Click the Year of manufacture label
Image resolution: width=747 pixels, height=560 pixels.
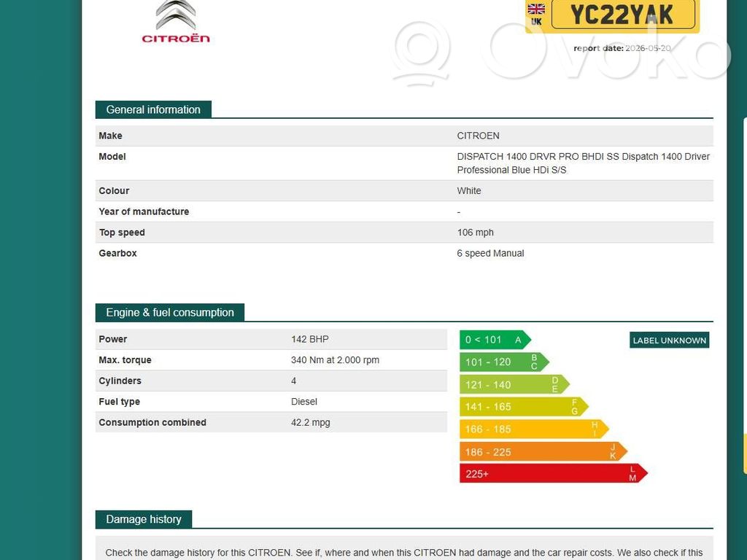pyautogui.click(x=144, y=211)
